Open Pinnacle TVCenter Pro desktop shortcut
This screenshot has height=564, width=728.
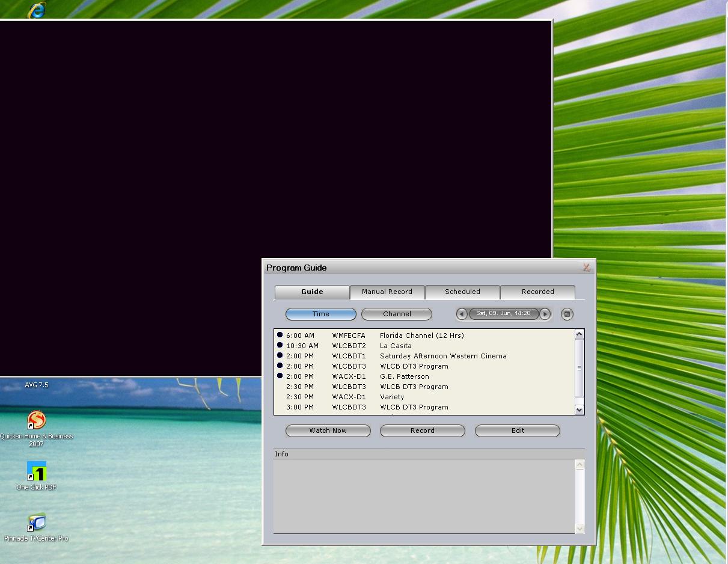tap(37, 523)
